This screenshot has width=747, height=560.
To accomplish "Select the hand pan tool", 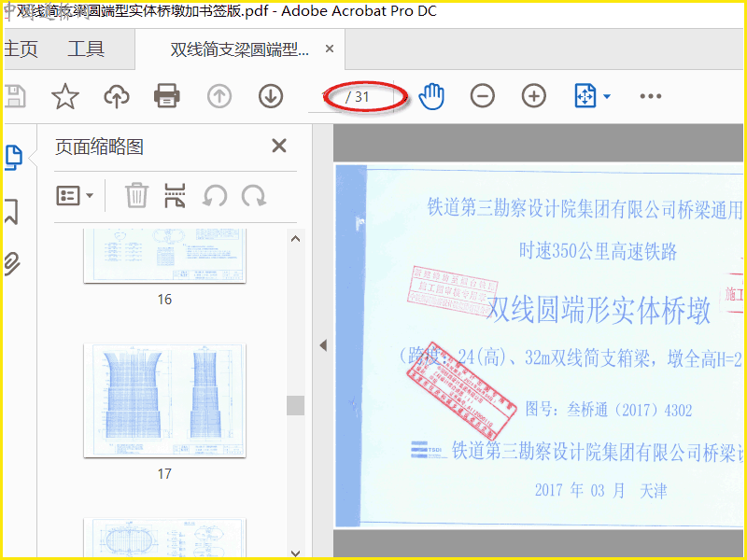I will pos(431,96).
